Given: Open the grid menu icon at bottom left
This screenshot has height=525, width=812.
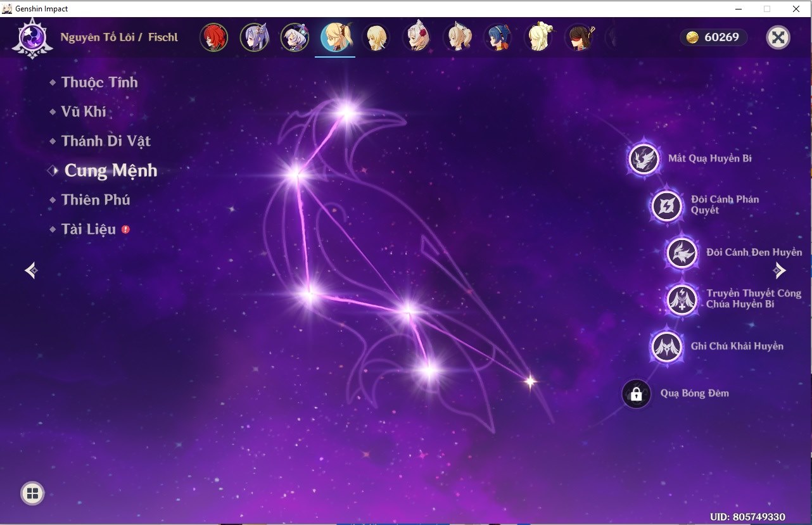Looking at the screenshot, I should pos(32,493).
